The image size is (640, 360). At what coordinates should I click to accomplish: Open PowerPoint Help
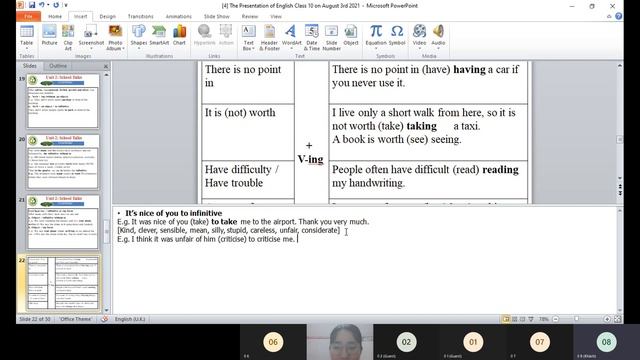tap(618, 16)
